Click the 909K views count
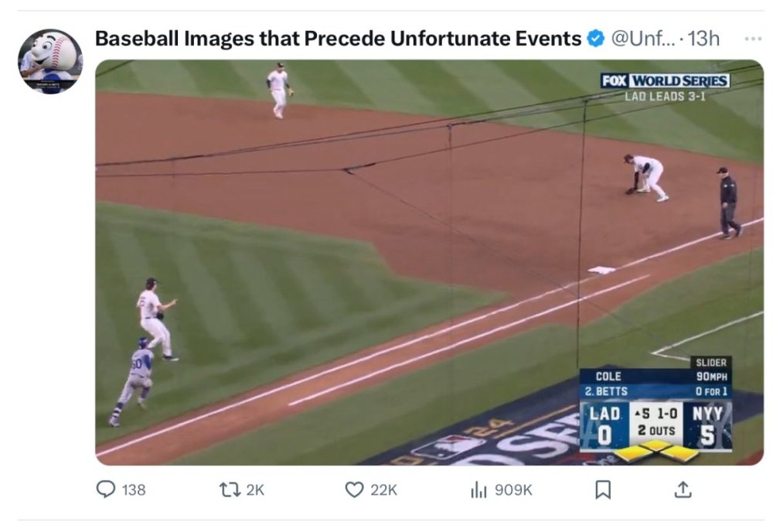 point(512,489)
